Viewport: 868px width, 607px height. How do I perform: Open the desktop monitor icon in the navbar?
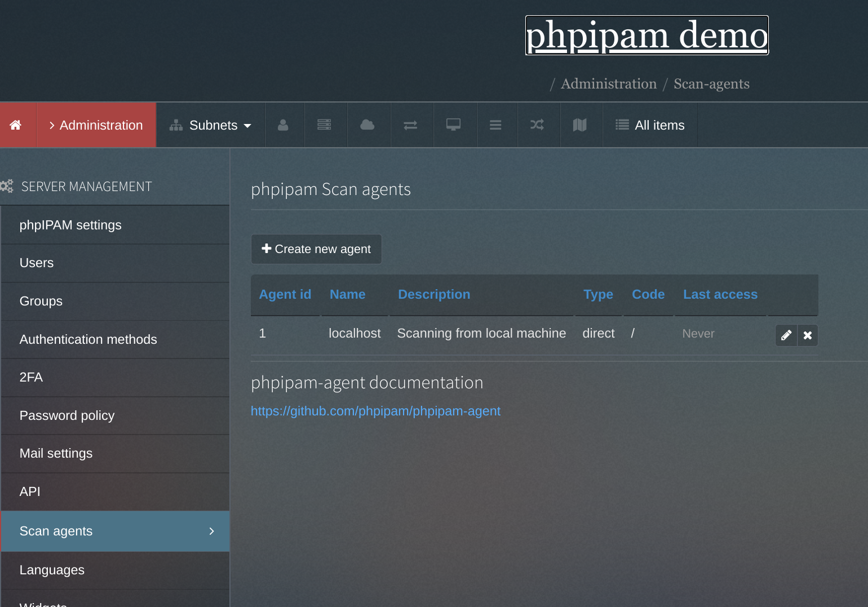[454, 125]
